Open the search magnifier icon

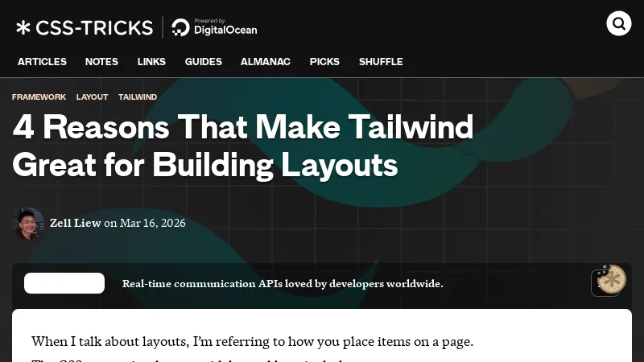pyautogui.click(x=618, y=23)
